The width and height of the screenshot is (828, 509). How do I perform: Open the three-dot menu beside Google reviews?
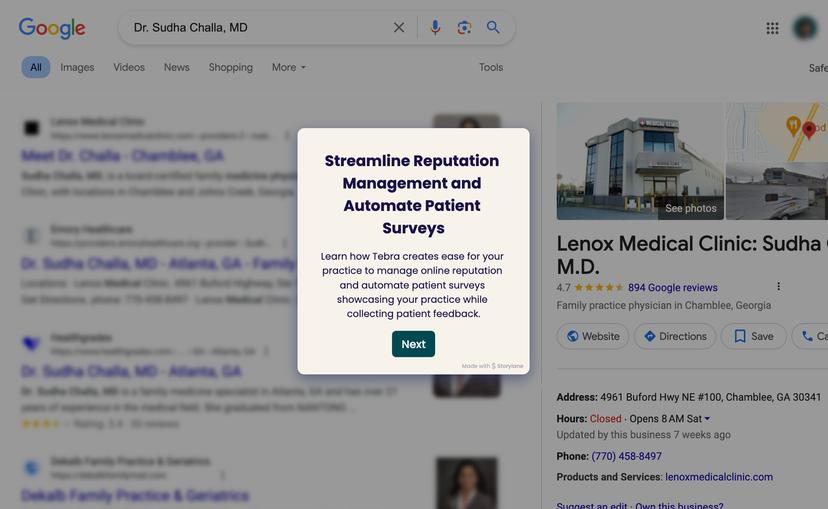tap(778, 286)
